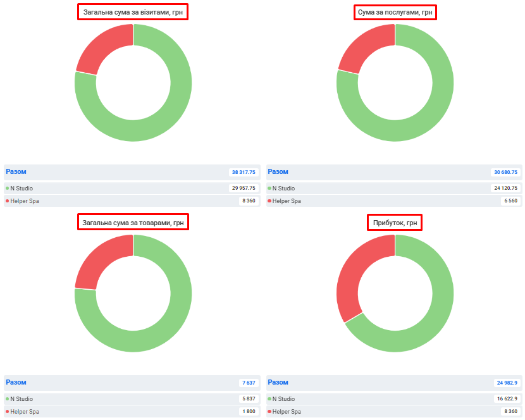Select the 'Загальна сума за товарами, грн' chart title

tap(133, 223)
